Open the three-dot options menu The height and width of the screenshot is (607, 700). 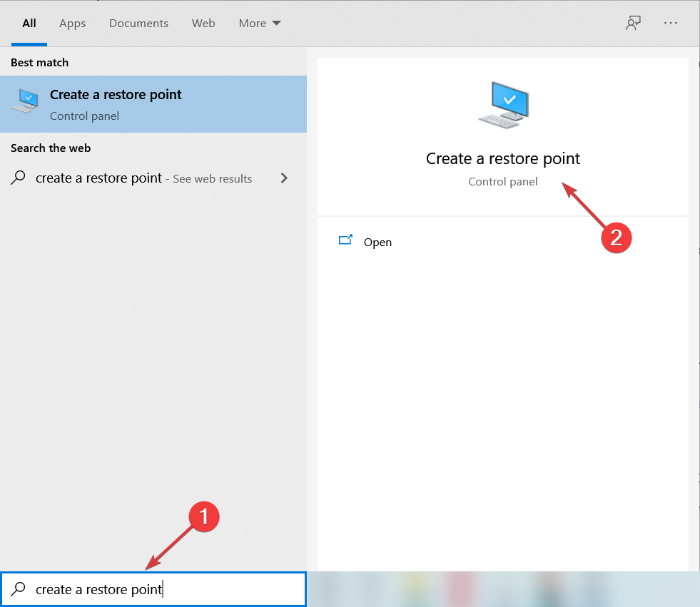tap(670, 23)
